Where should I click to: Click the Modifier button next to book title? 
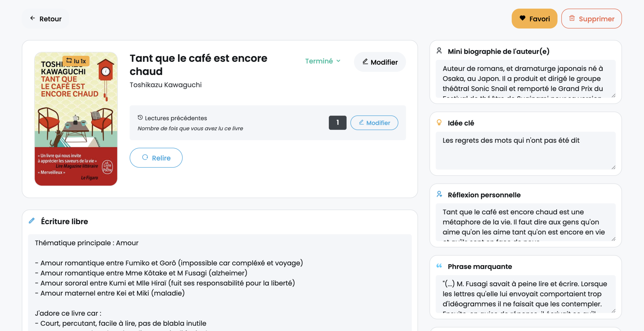coord(380,62)
